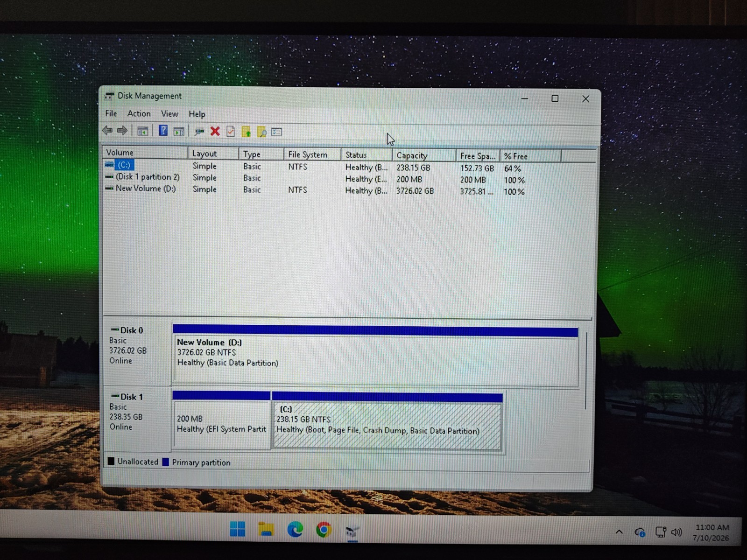This screenshot has width=747, height=560.
Task: Click the 238.15 GB capacity cell
Action: point(414,168)
